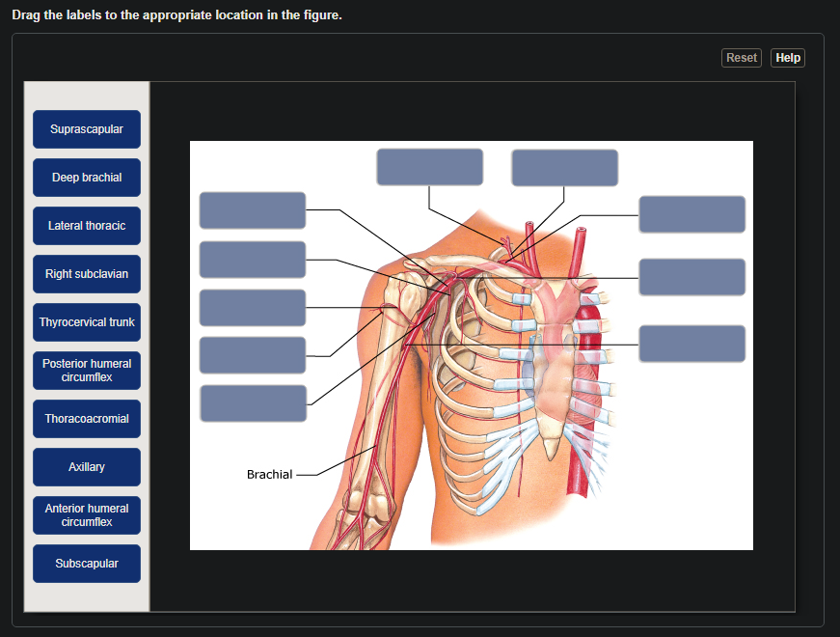Image resolution: width=840 pixels, height=637 pixels.
Task: Click the middle blank box on right side
Action: 692,277
